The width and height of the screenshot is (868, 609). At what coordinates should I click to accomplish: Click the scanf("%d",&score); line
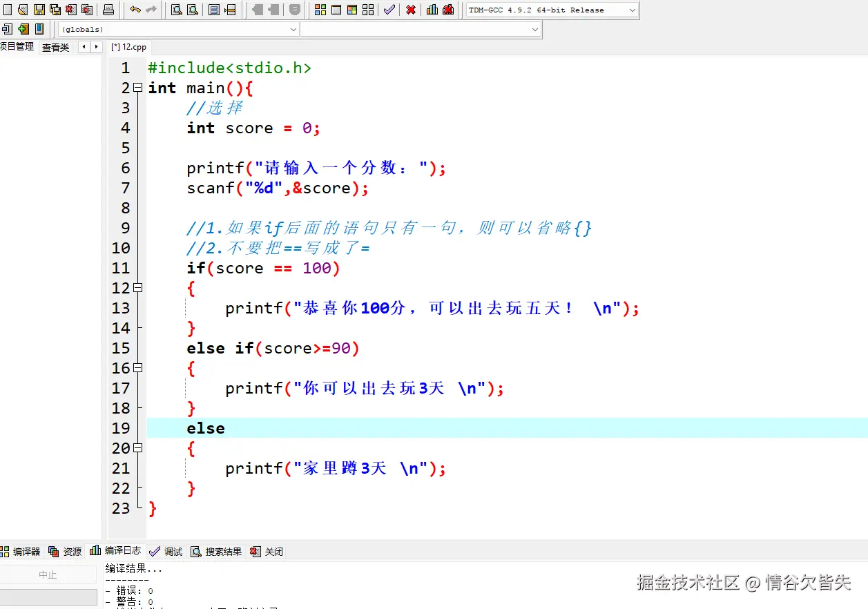278,188
